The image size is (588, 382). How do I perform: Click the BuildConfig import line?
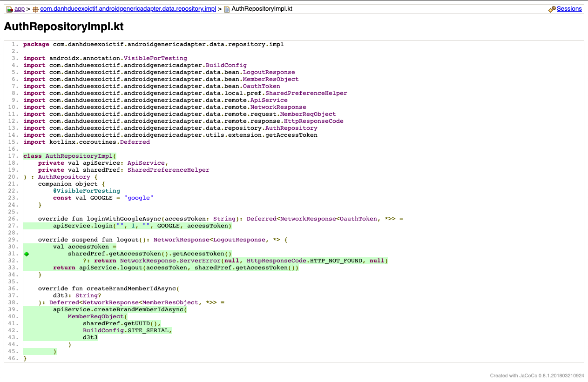tap(135, 66)
